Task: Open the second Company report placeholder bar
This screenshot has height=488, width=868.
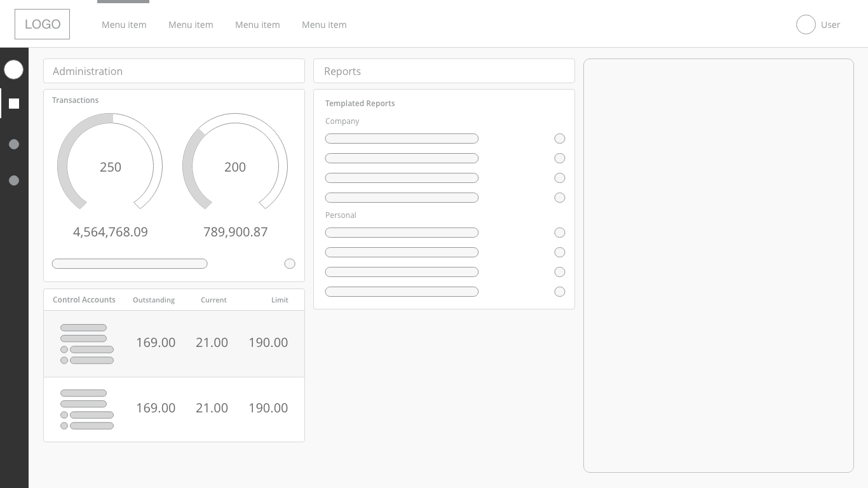Action: pos(402,158)
